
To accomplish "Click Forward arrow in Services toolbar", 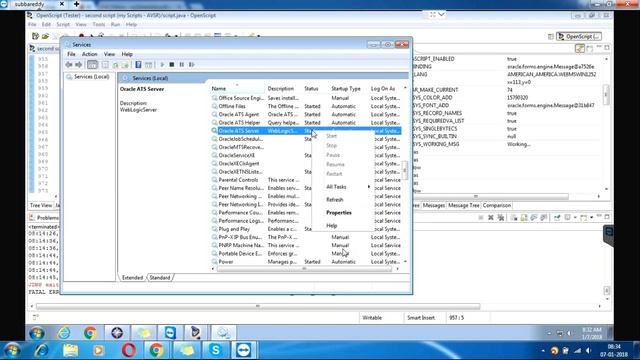I will pyautogui.click(x=79, y=64).
